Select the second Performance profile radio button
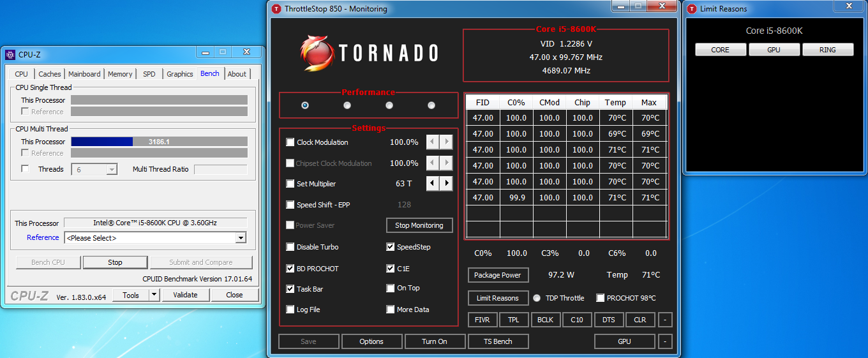Viewport: 868px width, 358px height. pos(347,105)
